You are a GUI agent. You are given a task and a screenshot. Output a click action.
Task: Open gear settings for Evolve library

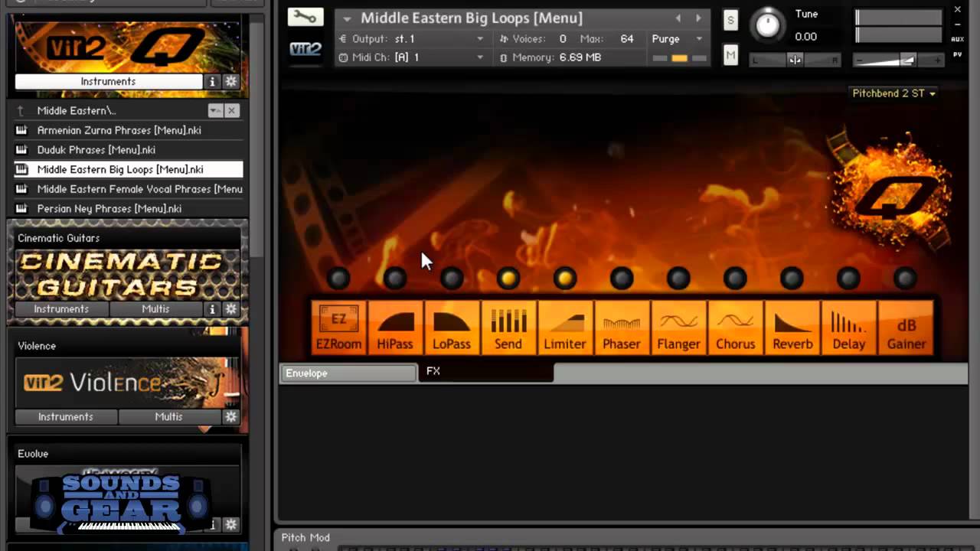pyautogui.click(x=230, y=525)
